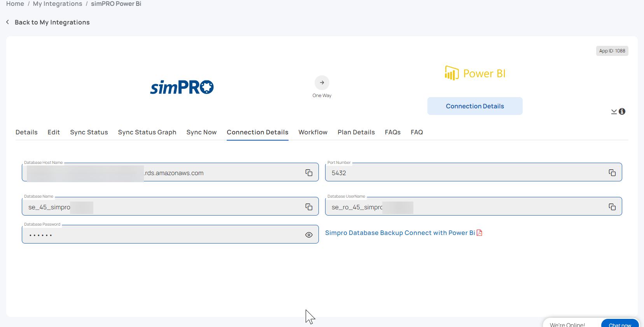Copy the Database Name value

[309, 207]
